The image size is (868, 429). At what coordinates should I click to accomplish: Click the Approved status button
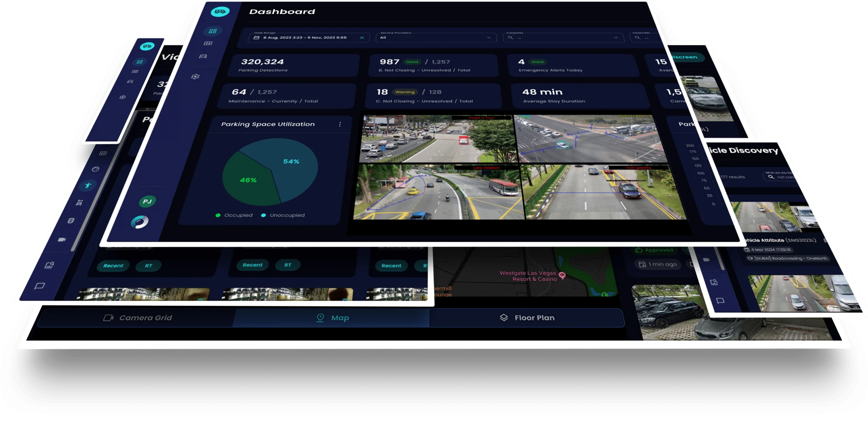tap(654, 250)
